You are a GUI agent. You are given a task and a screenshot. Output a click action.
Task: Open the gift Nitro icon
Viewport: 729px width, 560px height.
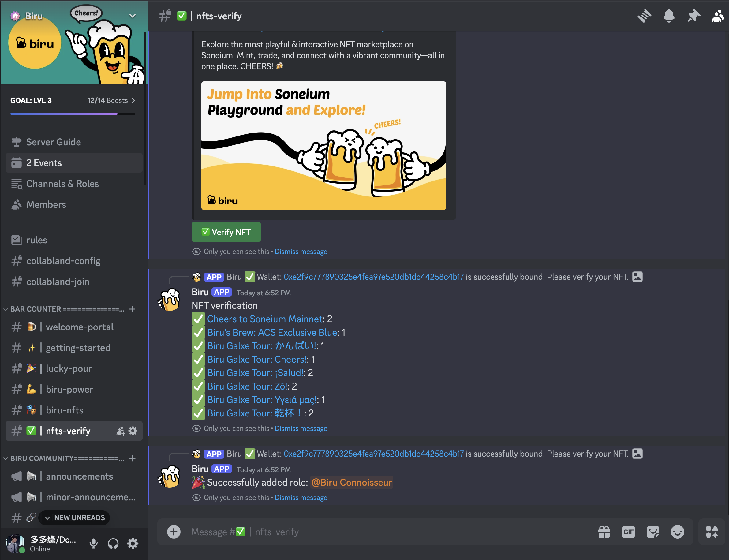tap(604, 532)
